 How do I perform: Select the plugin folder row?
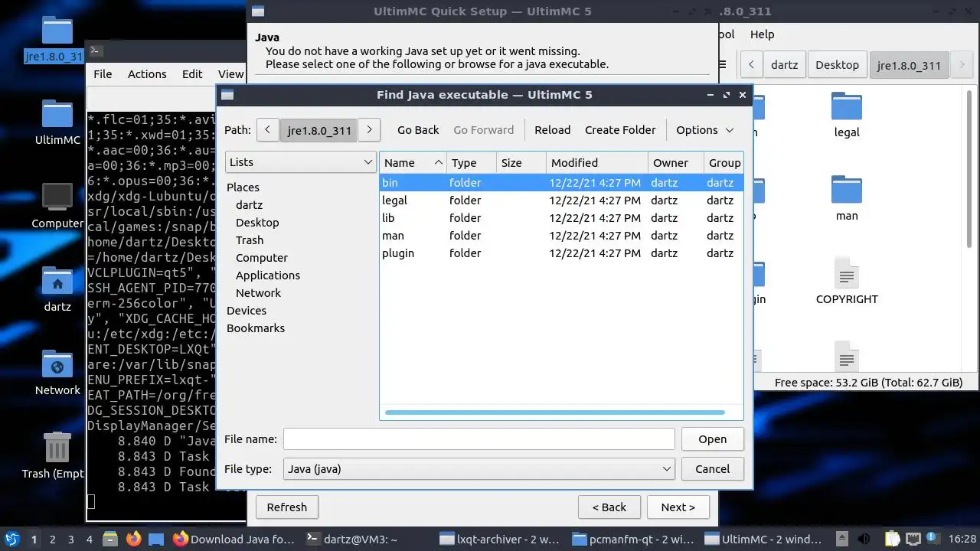[x=561, y=253]
